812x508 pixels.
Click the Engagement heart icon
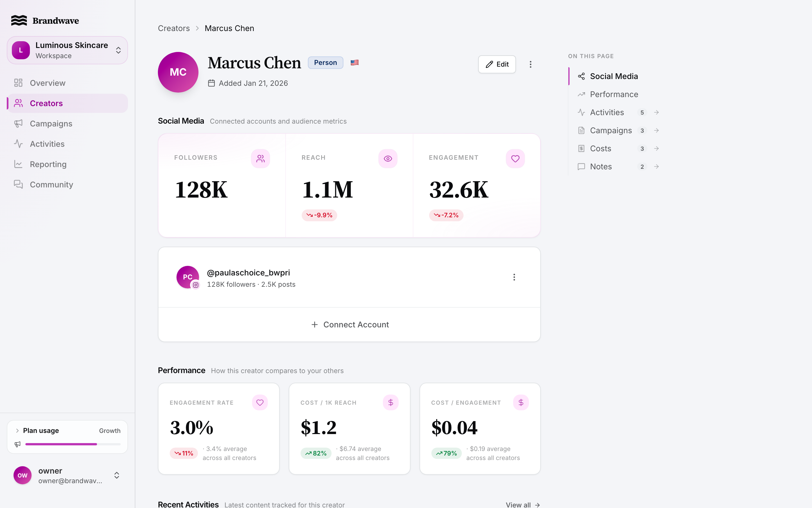tap(515, 159)
